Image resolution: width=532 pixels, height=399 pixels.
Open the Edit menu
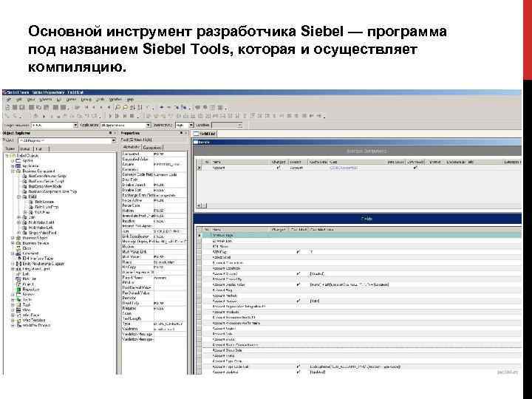pyautogui.click(x=20, y=100)
